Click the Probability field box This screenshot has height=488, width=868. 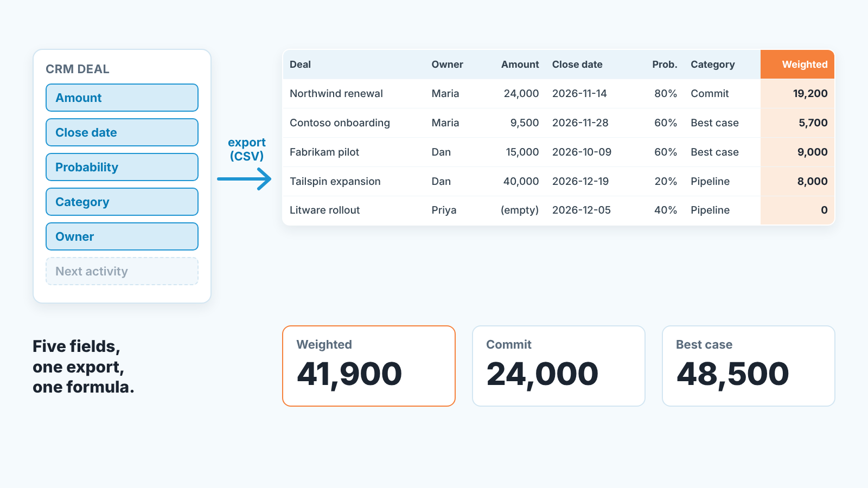point(122,167)
